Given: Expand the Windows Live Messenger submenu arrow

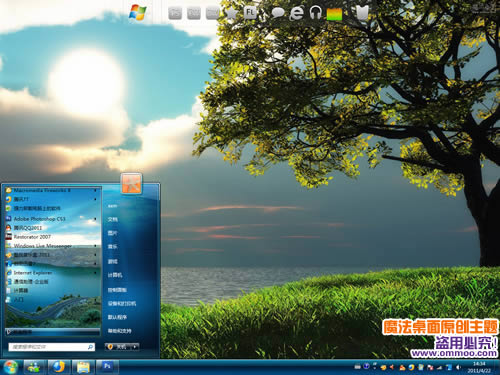Looking at the screenshot, I should tap(96, 246).
